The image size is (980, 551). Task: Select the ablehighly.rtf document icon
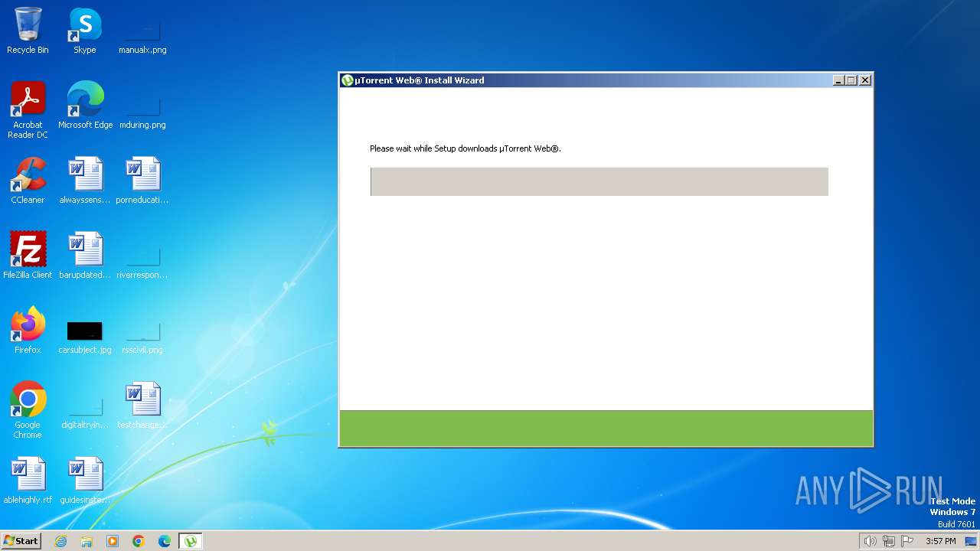click(28, 481)
